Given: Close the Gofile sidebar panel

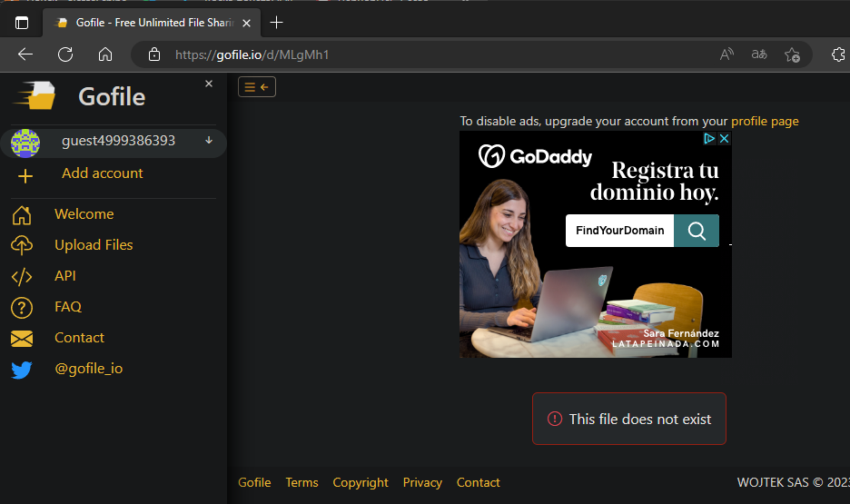Looking at the screenshot, I should (x=209, y=84).
